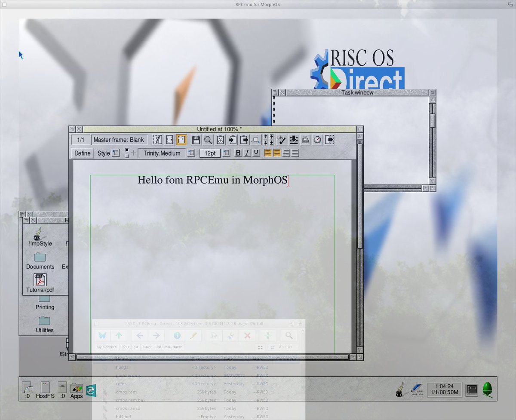Set centre text alignment
The image size is (516, 420).
coord(277,153)
